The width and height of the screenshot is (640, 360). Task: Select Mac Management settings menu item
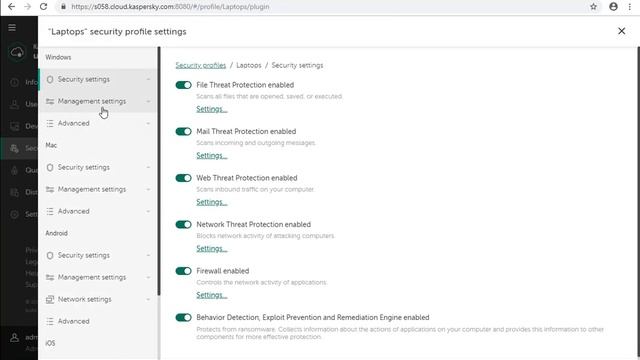(x=98, y=189)
